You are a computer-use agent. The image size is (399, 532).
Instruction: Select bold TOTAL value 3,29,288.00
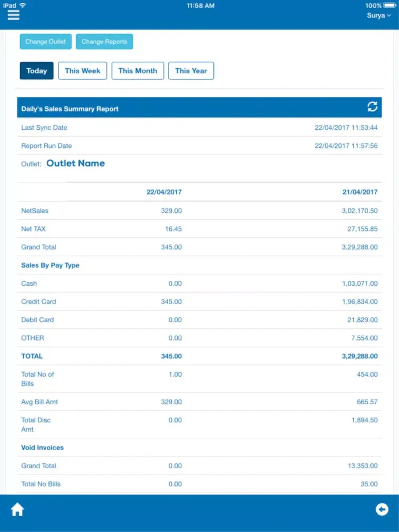coord(359,356)
